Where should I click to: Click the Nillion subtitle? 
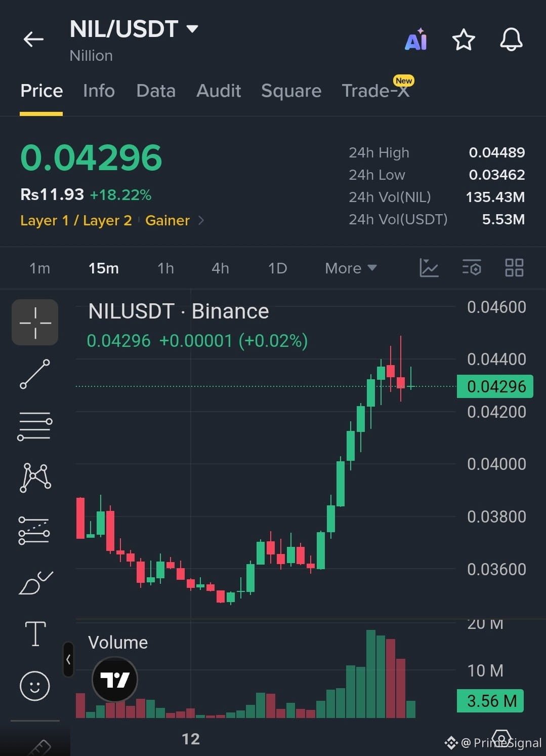(91, 56)
